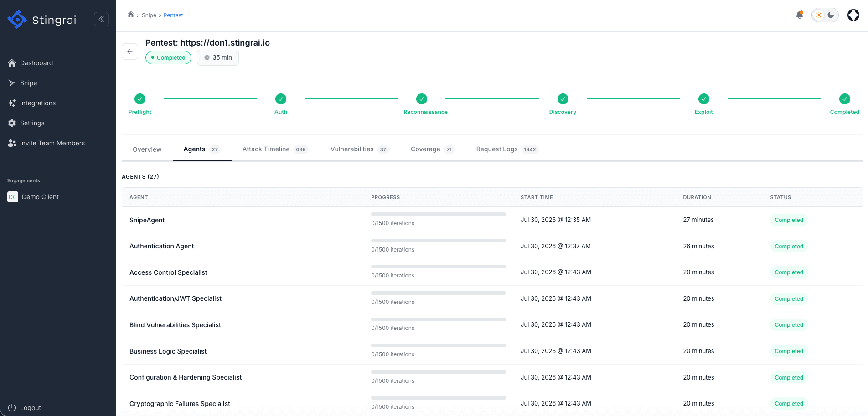Click the Authentication Agent progress bar
This screenshot has height=416, width=868.
(x=439, y=241)
